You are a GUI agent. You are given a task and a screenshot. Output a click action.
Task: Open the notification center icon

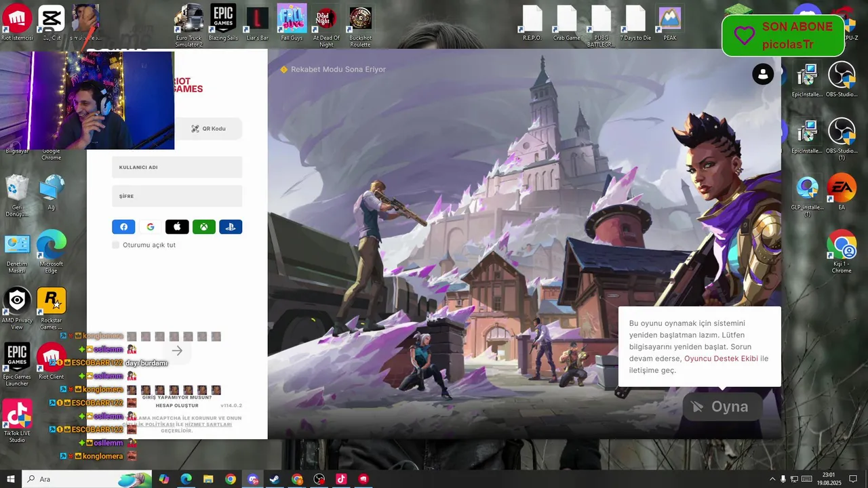click(854, 479)
